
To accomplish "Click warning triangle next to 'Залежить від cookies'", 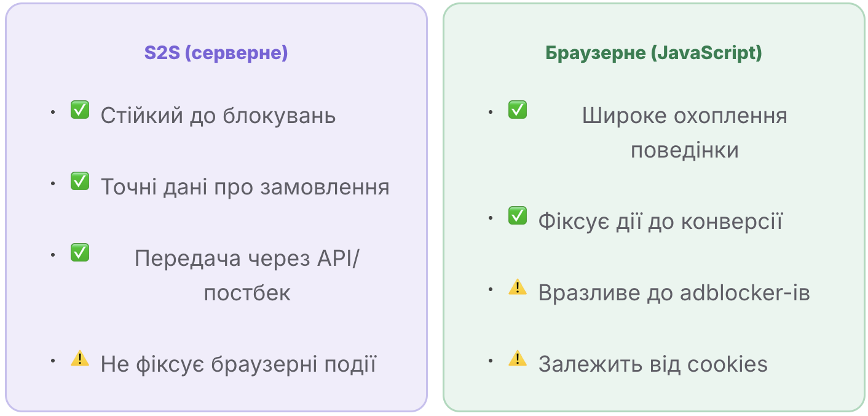I will point(518,358).
